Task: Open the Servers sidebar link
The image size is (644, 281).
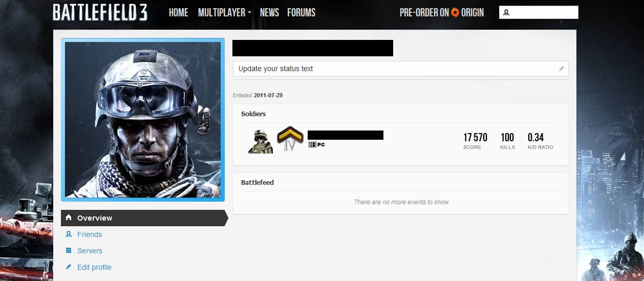Action: [90, 251]
